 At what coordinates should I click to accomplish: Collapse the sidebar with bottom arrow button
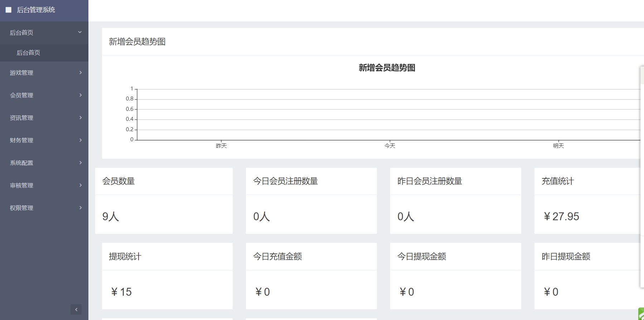pos(76,309)
